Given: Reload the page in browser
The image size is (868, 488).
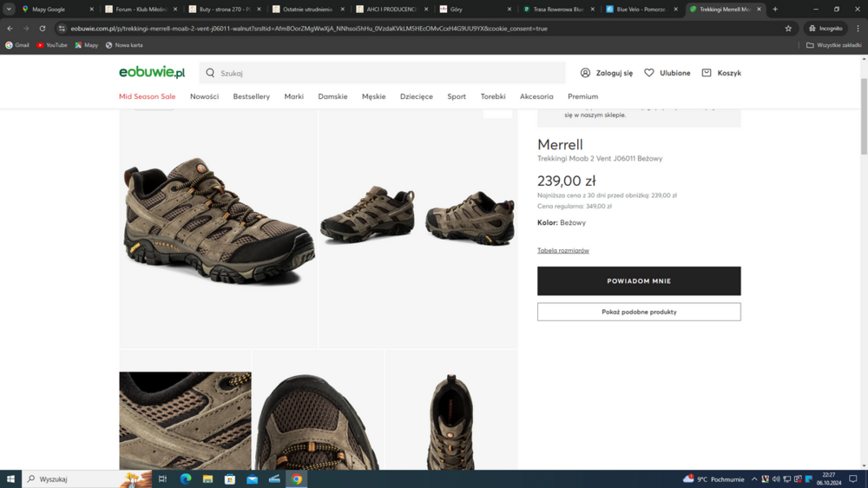Looking at the screenshot, I should click(43, 29).
